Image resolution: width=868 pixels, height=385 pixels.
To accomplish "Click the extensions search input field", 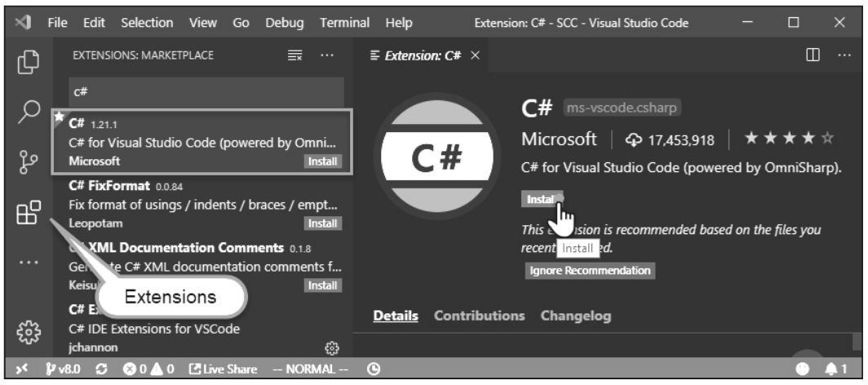I will [x=204, y=91].
